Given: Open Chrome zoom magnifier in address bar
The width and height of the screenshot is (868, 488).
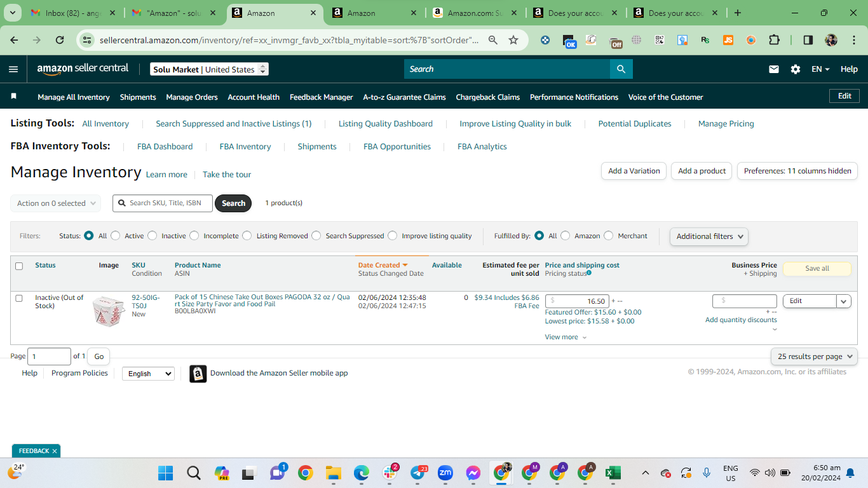Looking at the screenshot, I should coord(493,40).
